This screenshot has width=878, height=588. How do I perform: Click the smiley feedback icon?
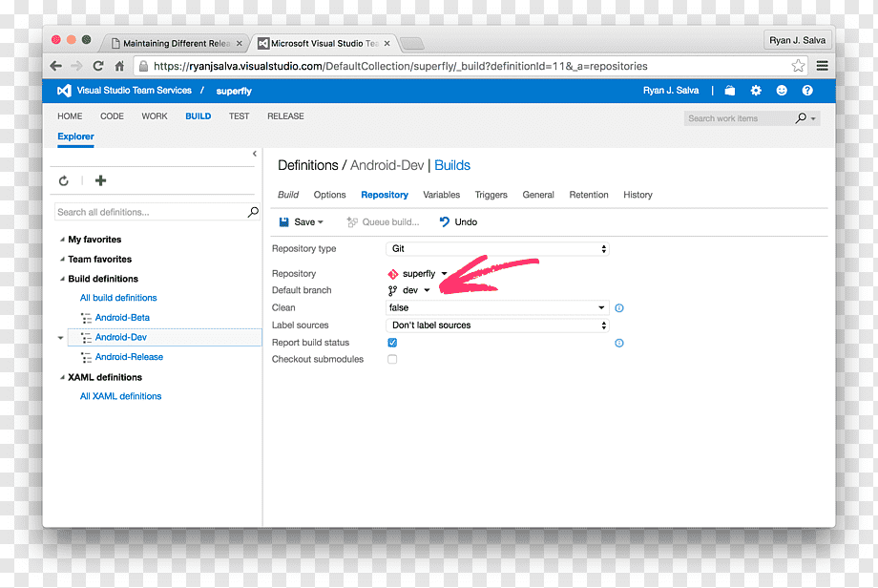[782, 90]
